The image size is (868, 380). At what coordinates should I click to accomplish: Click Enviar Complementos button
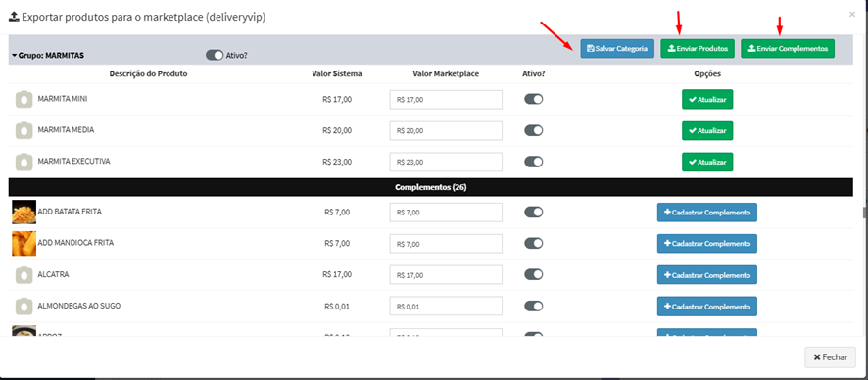(788, 49)
